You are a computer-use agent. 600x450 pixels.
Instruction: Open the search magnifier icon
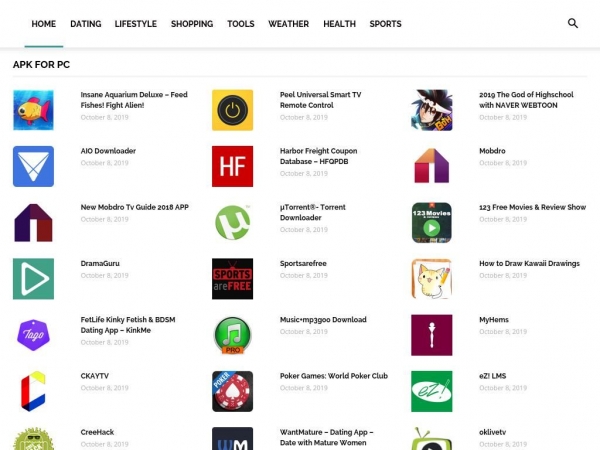(x=572, y=23)
